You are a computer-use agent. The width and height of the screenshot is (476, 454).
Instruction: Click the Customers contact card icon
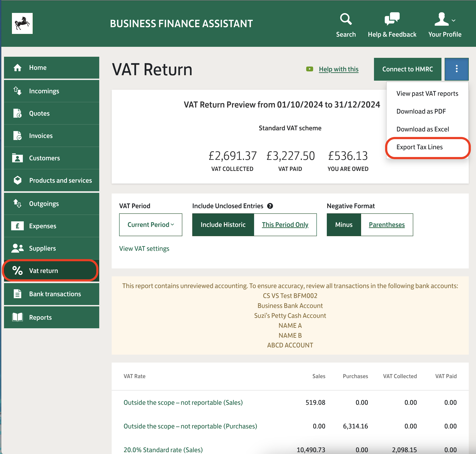[17, 158]
